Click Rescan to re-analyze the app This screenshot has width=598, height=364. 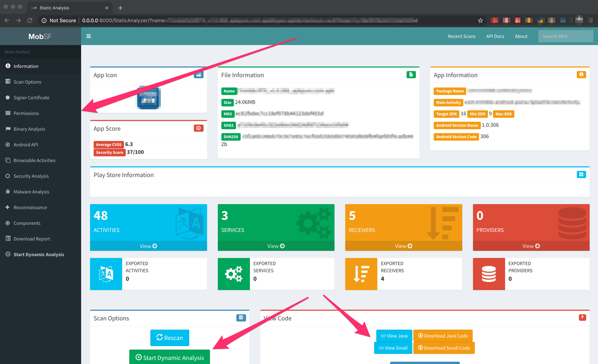170,338
